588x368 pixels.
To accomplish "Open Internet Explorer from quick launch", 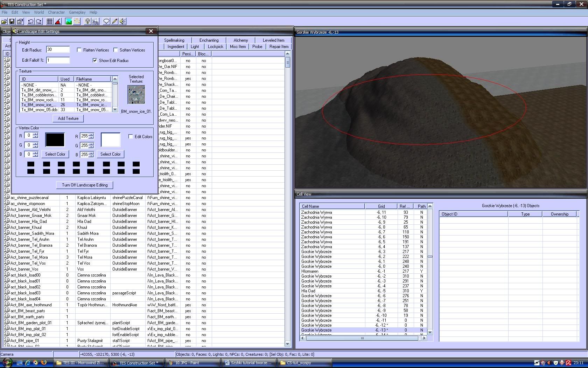I will (x=28, y=363).
